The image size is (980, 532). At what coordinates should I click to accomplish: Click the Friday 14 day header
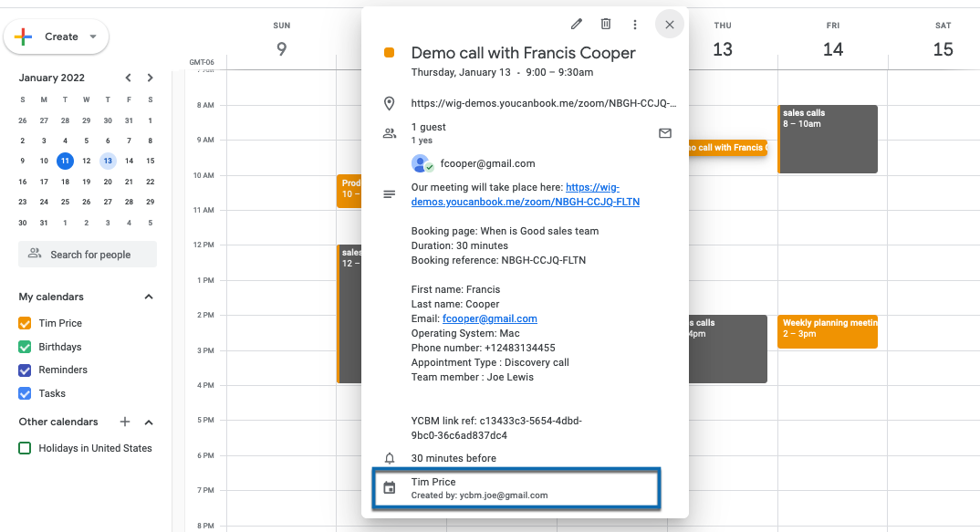click(833, 41)
